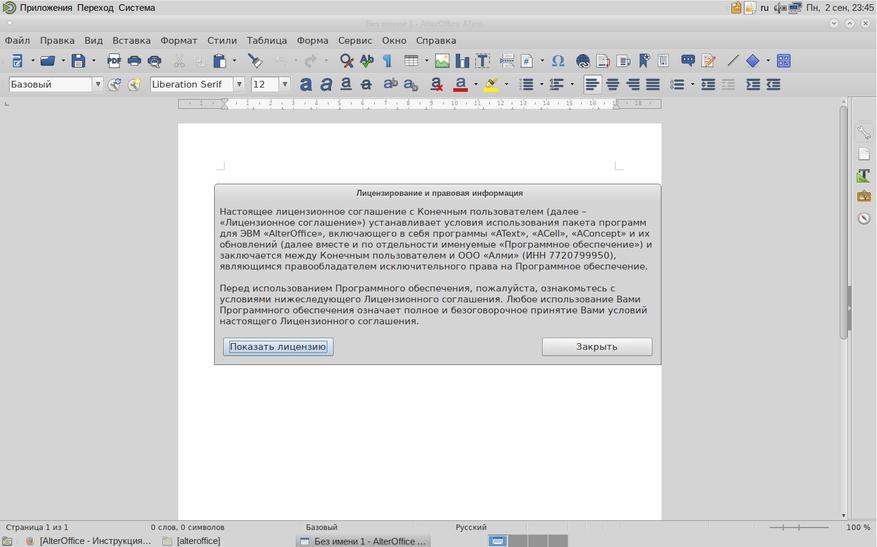Open sidebar Navigator compass icon
The height and width of the screenshot is (547, 877).
pos(864,218)
